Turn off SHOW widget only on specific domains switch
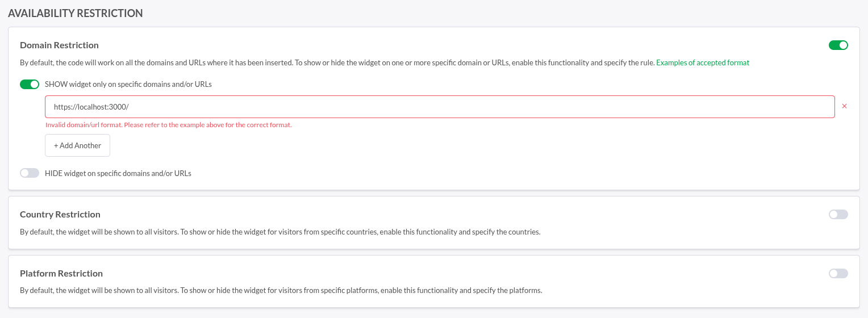The width and height of the screenshot is (868, 318). pos(30,84)
